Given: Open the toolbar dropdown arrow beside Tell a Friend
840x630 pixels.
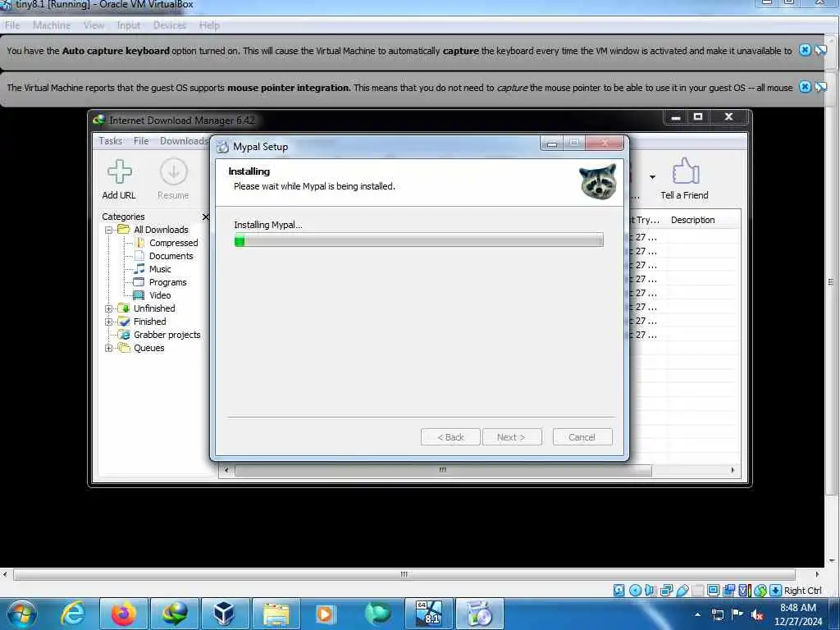Looking at the screenshot, I should pyautogui.click(x=652, y=177).
